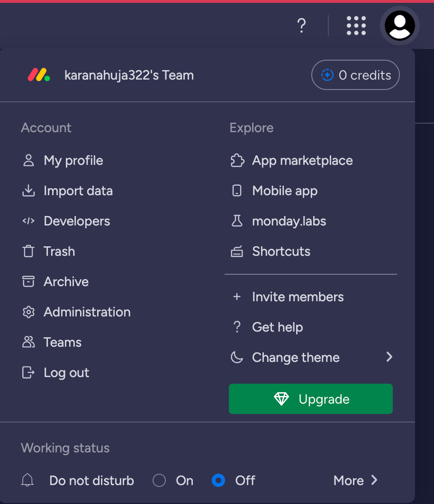Click the Import data download icon
This screenshot has width=434, height=504.
(28, 190)
